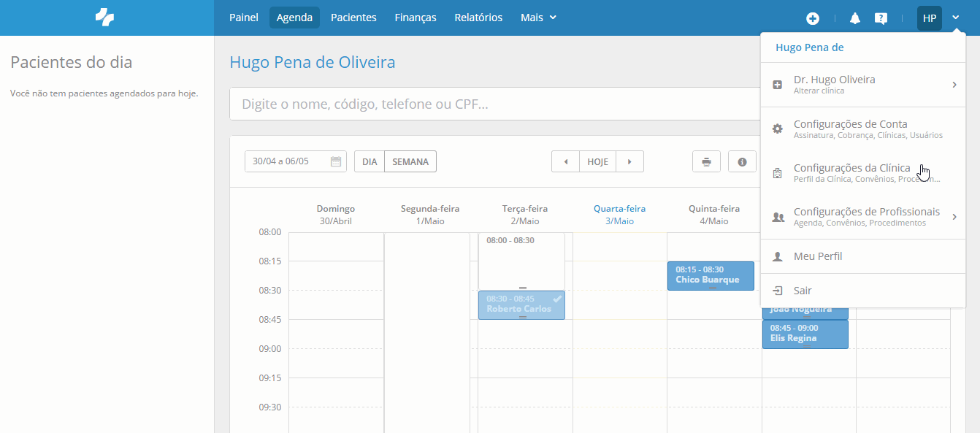Select the SEMANA view toggle
This screenshot has height=433, width=980.
[x=410, y=161]
